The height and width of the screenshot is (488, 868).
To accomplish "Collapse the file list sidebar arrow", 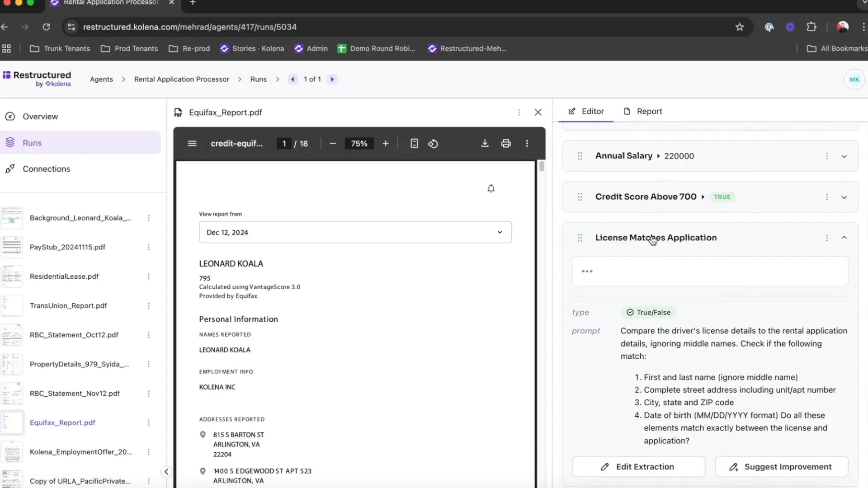I will tap(166, 472).
